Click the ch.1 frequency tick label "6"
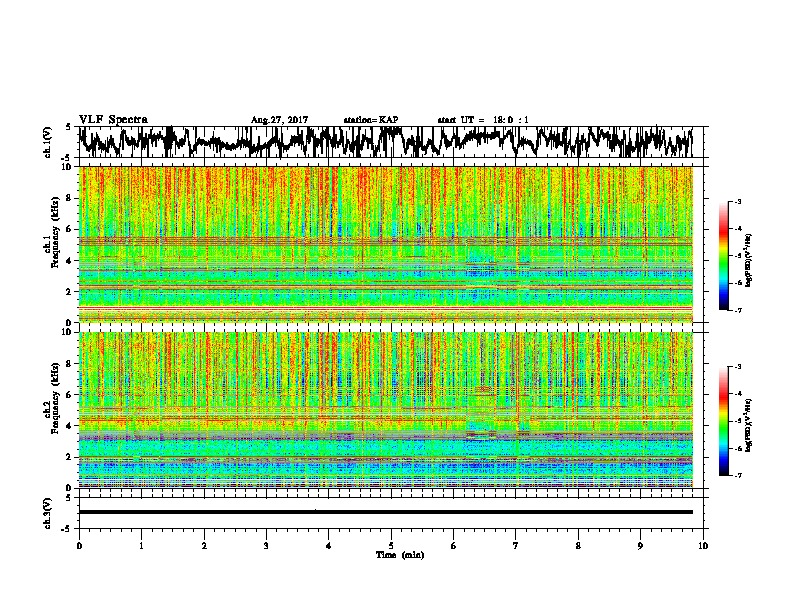Screen dimensions: 792x612 click(70, 229)
